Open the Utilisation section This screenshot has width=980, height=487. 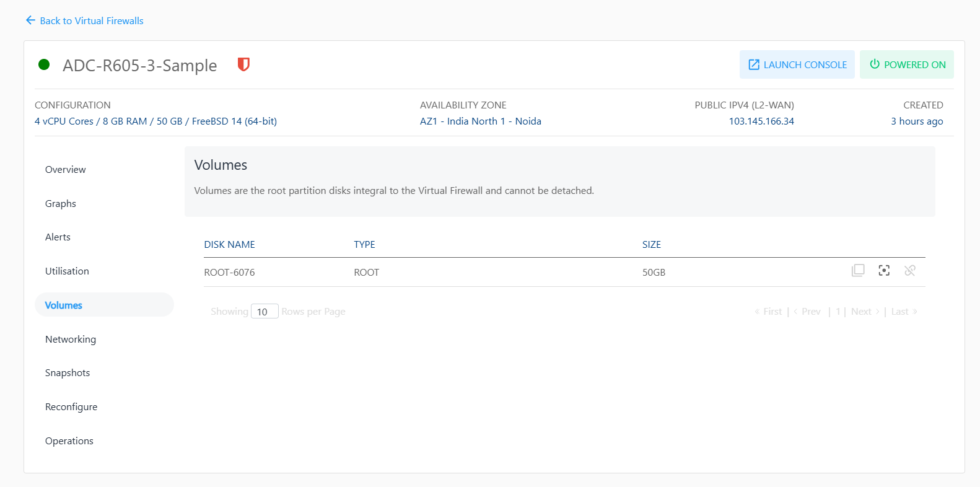pos(67,271)
